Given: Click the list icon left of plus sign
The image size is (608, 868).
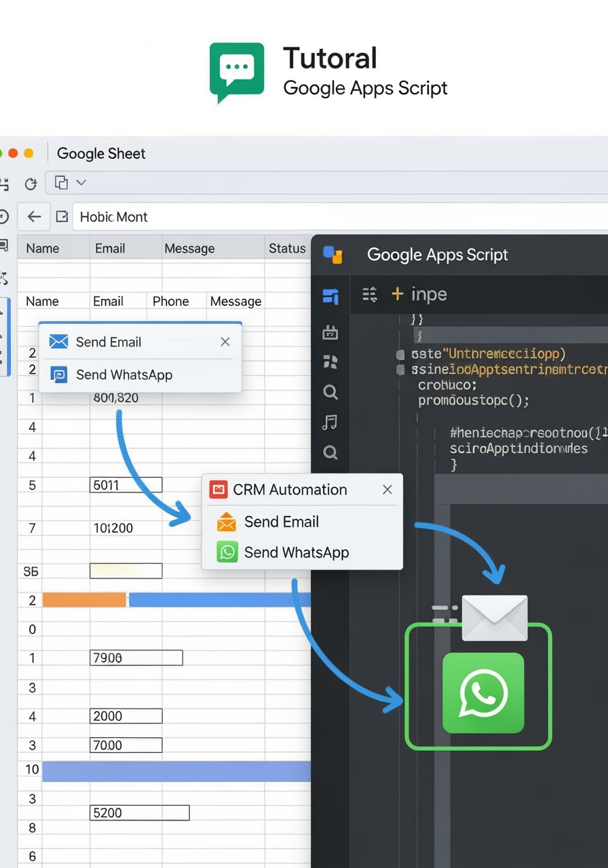Looking at the screenshot, I should (x=370, y=294).
